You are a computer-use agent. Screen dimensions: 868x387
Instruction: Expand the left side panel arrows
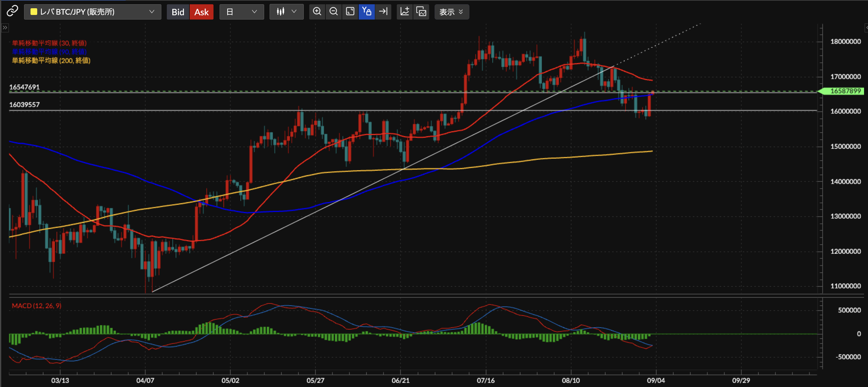pos(5,28)
